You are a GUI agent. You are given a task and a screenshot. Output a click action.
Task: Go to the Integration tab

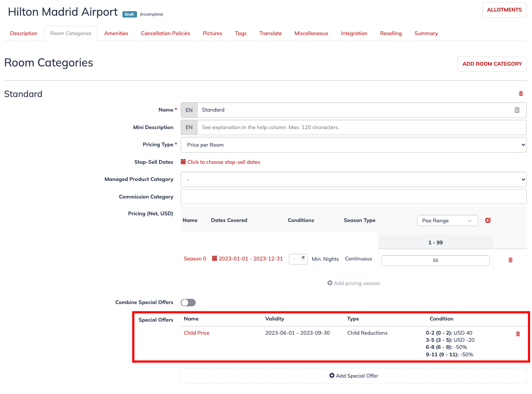tap(354, 33)
